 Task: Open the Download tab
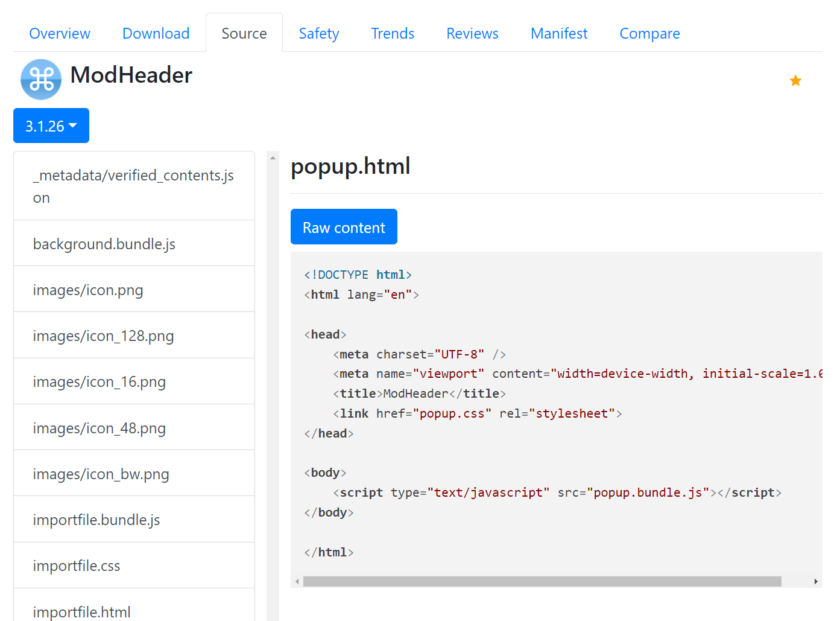tap(156, 33)
